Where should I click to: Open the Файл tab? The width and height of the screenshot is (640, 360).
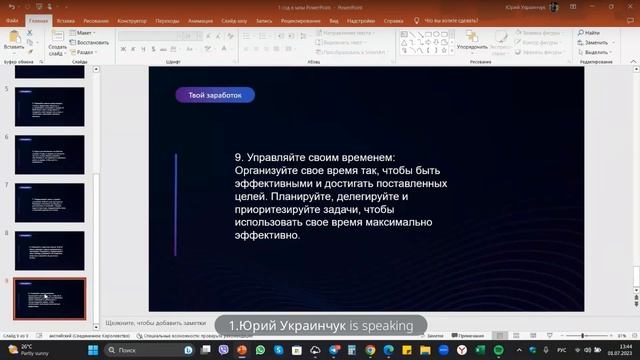12,20
